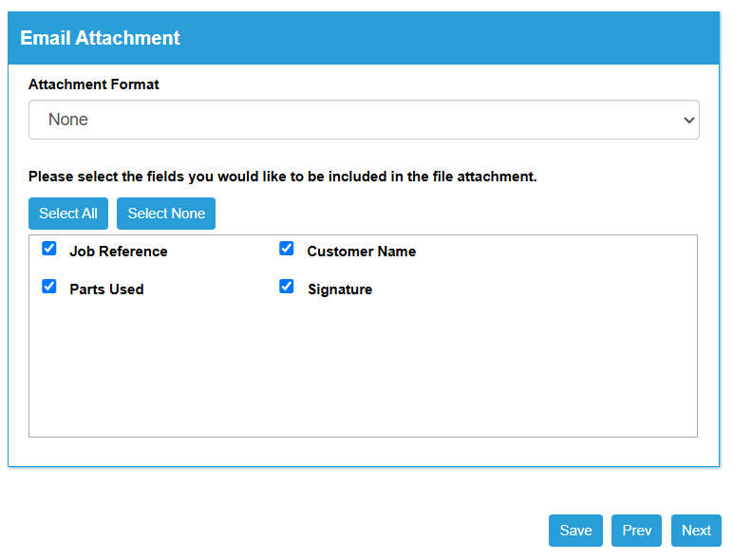Go back with the Prev button
This screenshot has height=560, width=733.
[636, 531]
